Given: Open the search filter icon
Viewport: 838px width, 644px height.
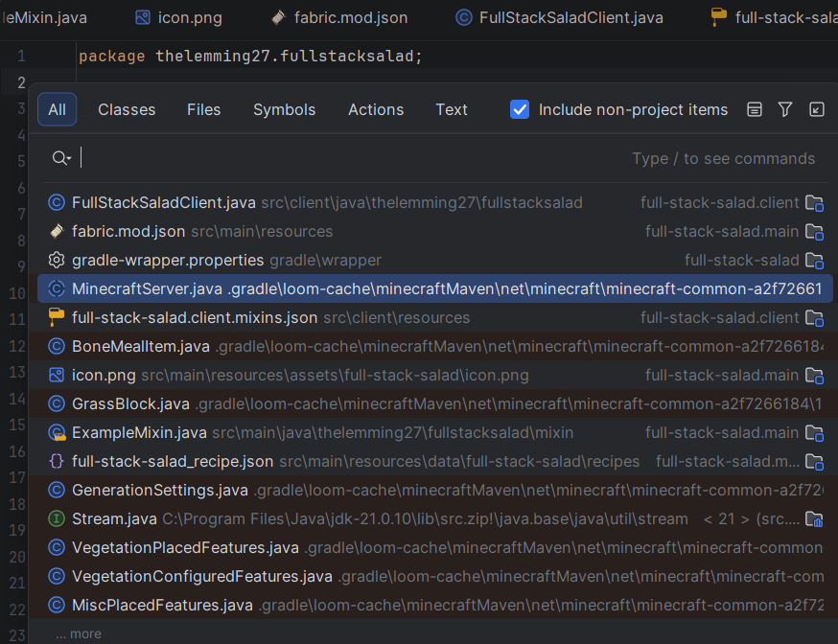Looking at the screenshot, I should click(x=785, y=109).
